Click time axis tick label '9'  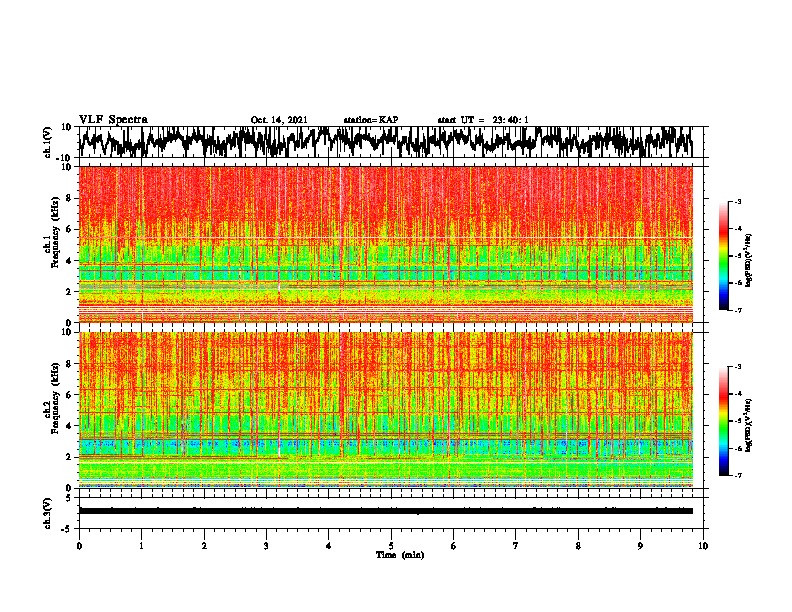tap(640, 546)
